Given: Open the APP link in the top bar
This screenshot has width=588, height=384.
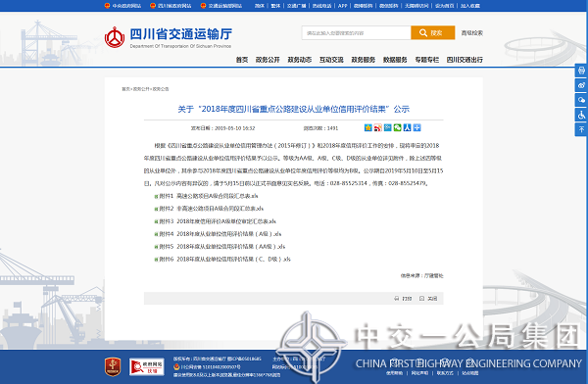Looking at the screenshot, I should (342, 6).
